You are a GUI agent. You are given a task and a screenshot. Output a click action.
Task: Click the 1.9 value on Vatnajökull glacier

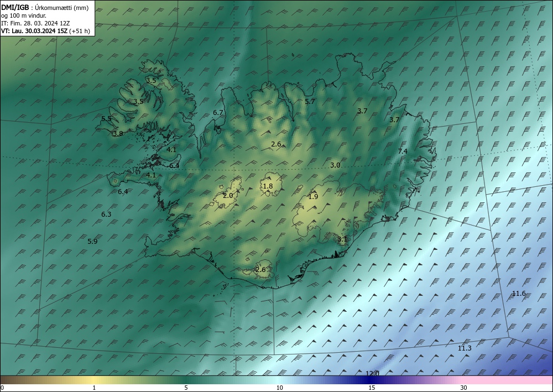tap(313, 196)
